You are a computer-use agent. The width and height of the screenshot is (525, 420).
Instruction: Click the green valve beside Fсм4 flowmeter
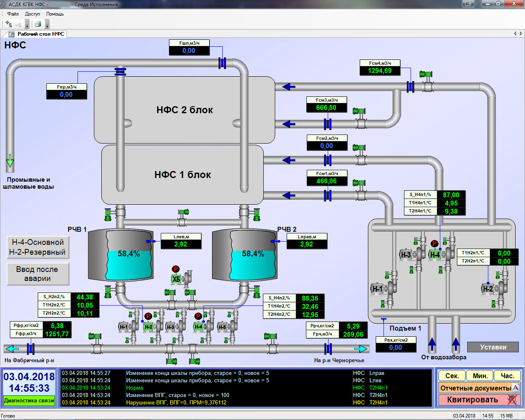pos(427,75)
